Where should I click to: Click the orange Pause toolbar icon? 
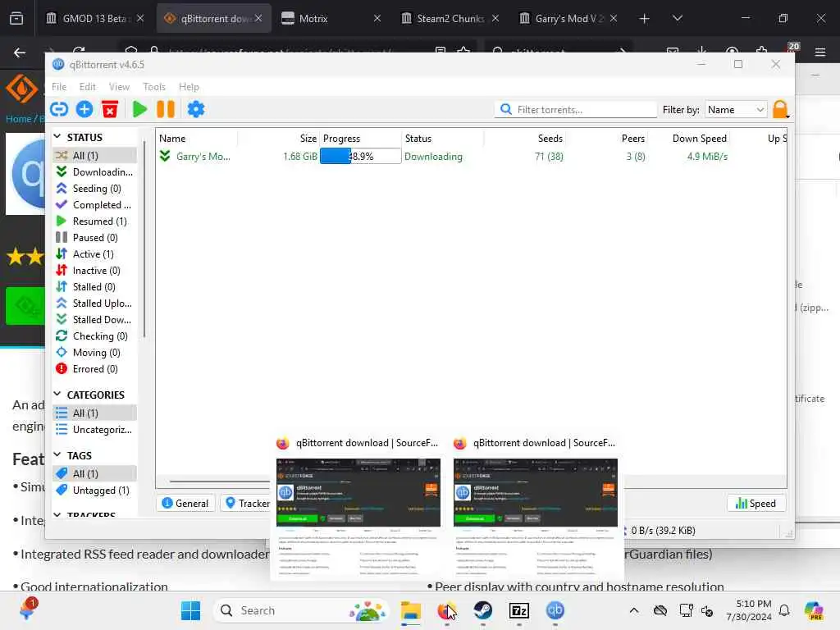click(x=166, y=109)
